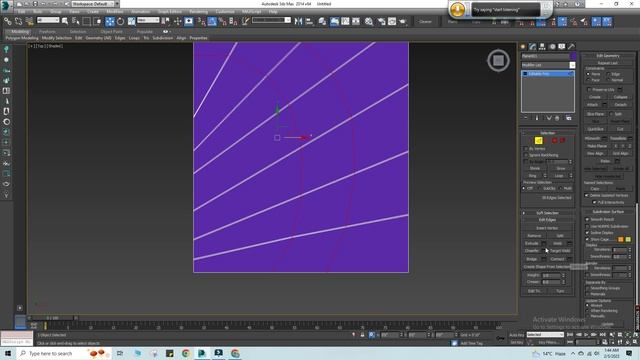
Task: Select the Face constraint radio button
Action: pyautogui.click(x=588, y=80)
